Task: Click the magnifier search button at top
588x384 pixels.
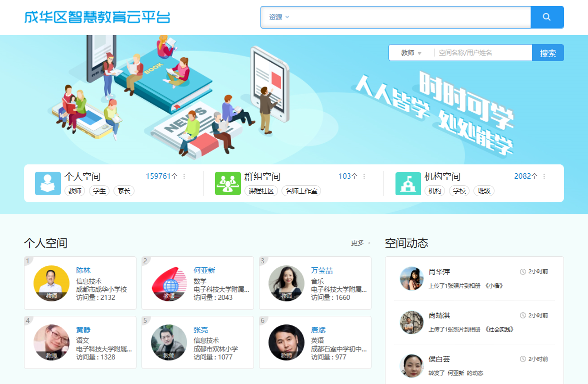Action: point(546,17)
